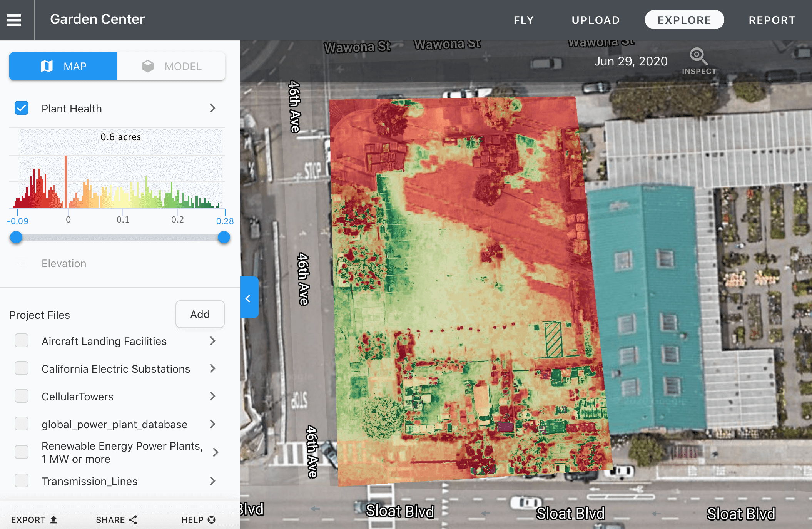Enable the Transmission_Lines layer checkbox
The image size is (812, 529).
[22, 480]
